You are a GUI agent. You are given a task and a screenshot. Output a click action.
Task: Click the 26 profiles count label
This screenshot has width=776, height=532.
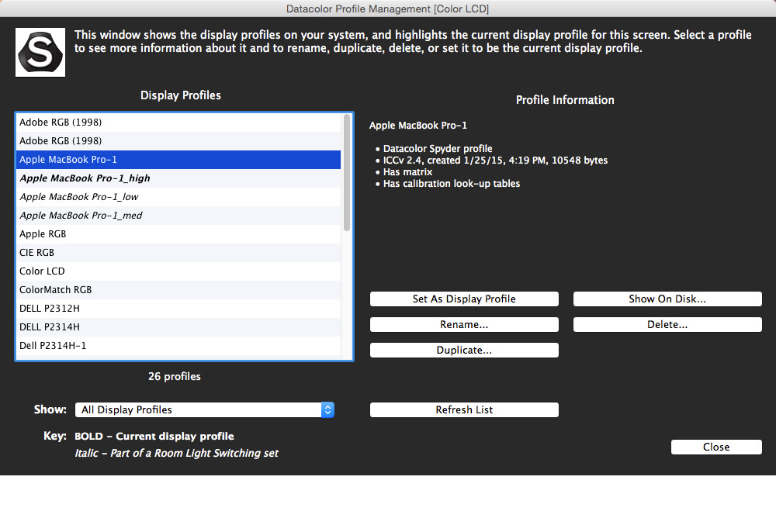[174, 377]
